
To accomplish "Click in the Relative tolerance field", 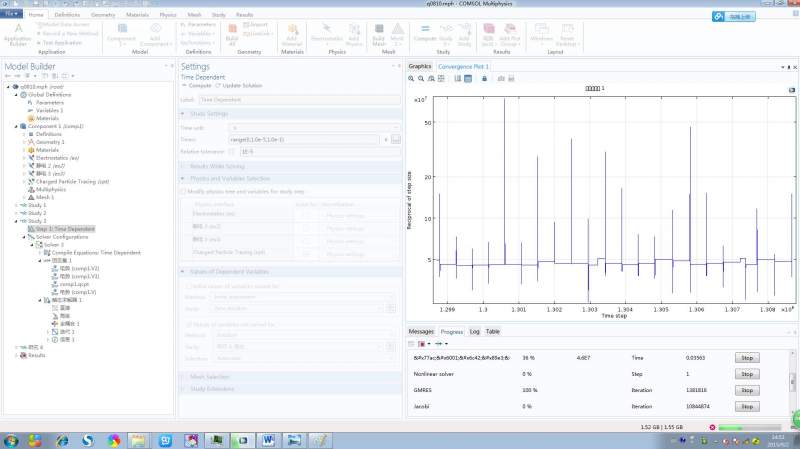I will click(x=320, y=151).
